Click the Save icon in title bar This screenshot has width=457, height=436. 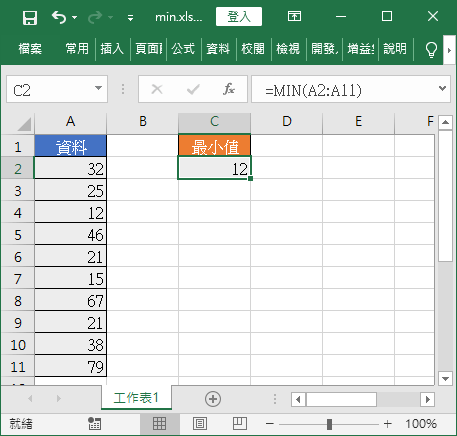pyautogui.click(x=30, y=17)
